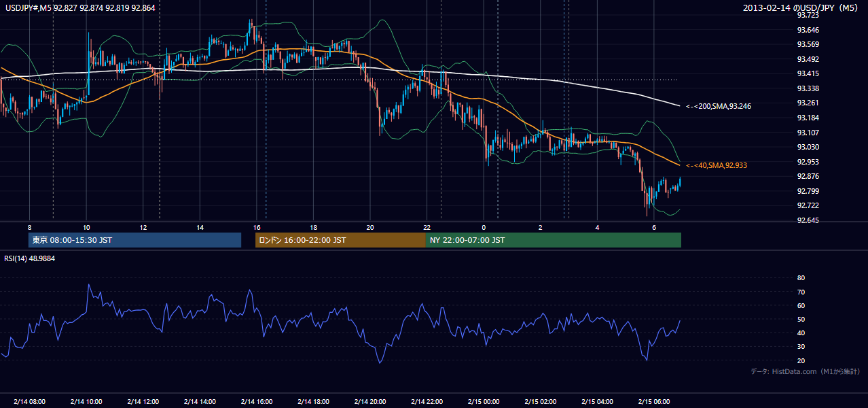Click price level 93.030 on price axis
Viewport: 868px width, 408px height.
click(x=808, y=147)
